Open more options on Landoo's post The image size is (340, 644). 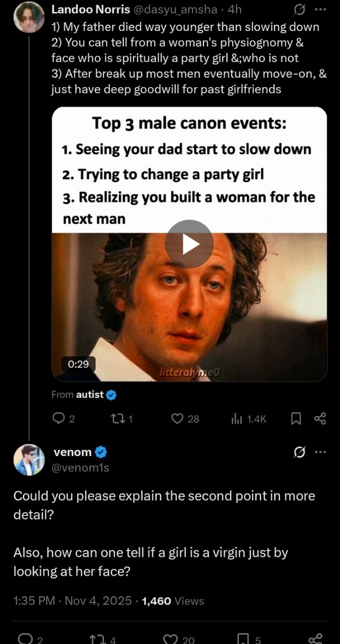point(320,10)
